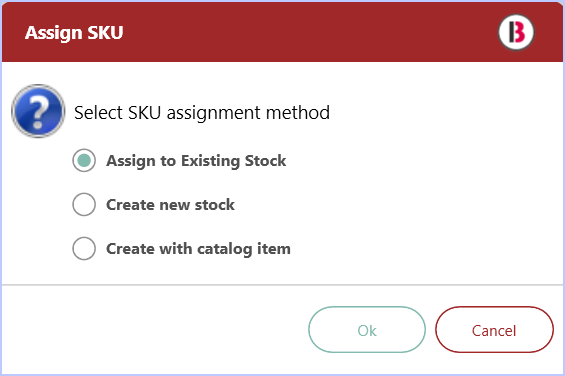Choose the Create new stock radio circle

(x=84, y=204)
